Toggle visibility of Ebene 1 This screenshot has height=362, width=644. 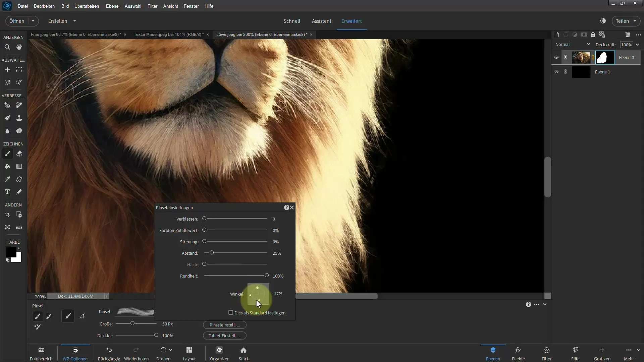pyautogui.click(x=556, y=72)
